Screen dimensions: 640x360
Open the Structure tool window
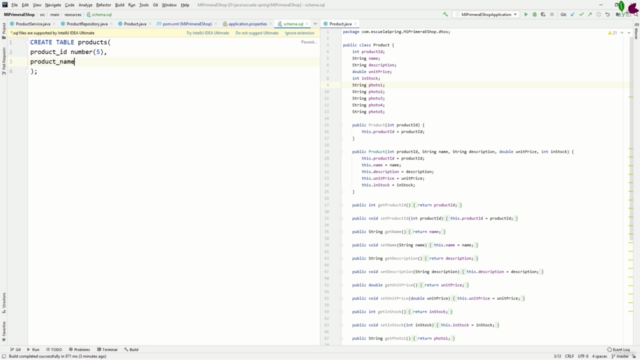tap(4, 302)
